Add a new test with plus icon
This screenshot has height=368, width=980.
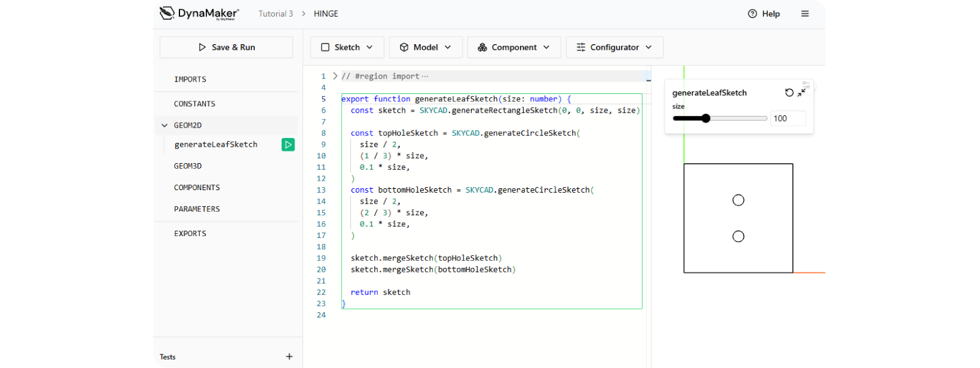coord(289,356)
